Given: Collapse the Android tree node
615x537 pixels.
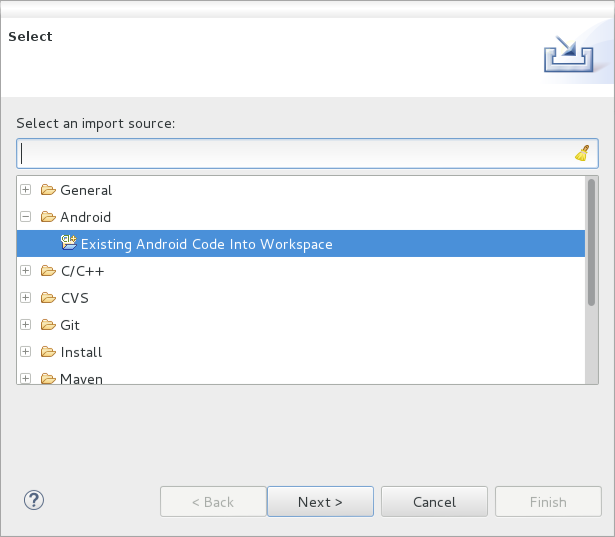Looking at the screenshot, I should [x=25, y=217].
